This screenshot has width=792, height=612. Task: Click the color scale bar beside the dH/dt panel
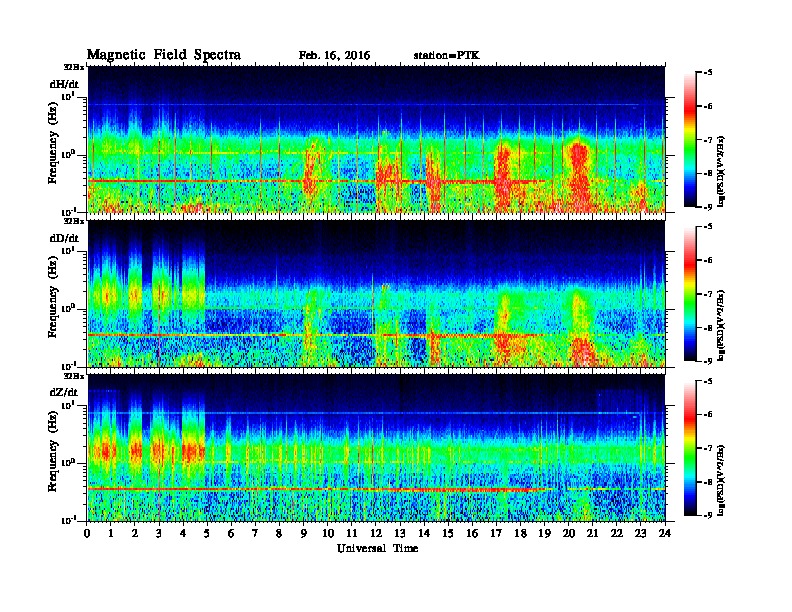[x=690, y=140]
